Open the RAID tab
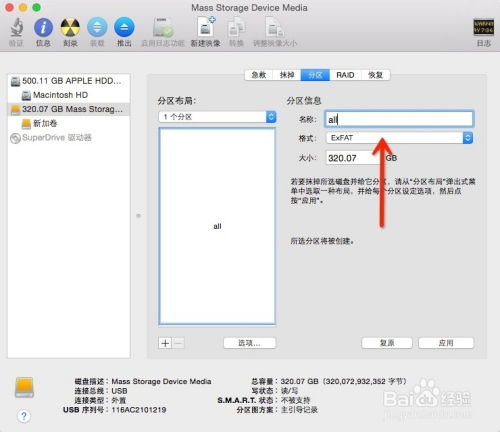The height and width of the screenshot is (432, 500). (345, 75)
